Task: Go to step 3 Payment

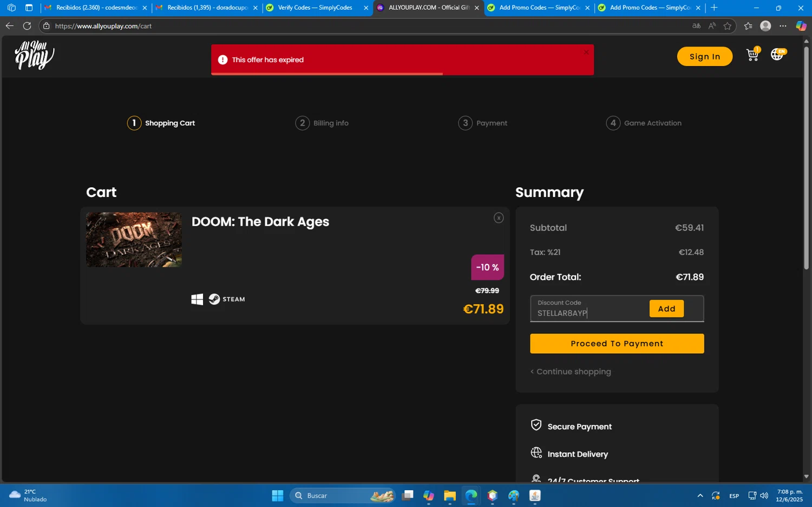Action: tap(483, 123)
